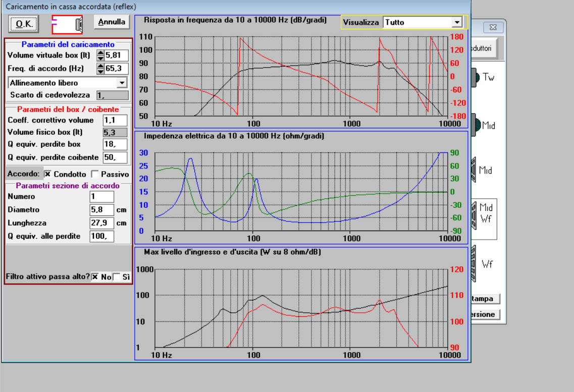574x392 pixels.
Task: Click the Freq. di accordo spinner arrows
Action: click(x=100, y=69)
